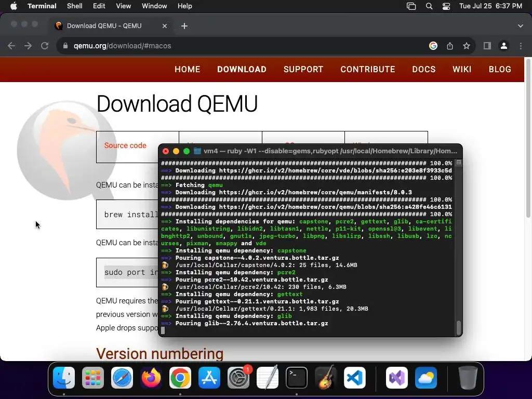The image size is (532, 399).
Task: Click the Version numbering heading
Action: click(160, 353)
